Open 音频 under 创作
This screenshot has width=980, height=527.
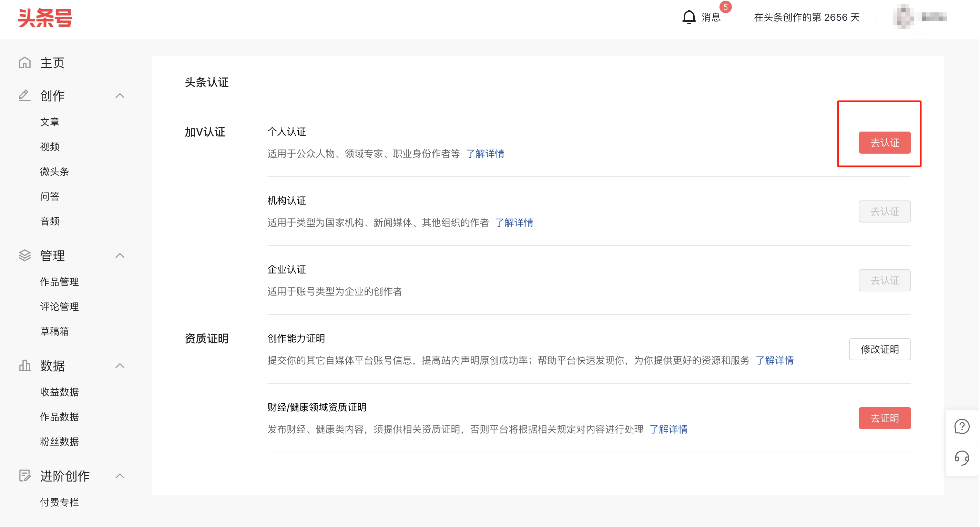pyautogui.click(x=50, y=221)
